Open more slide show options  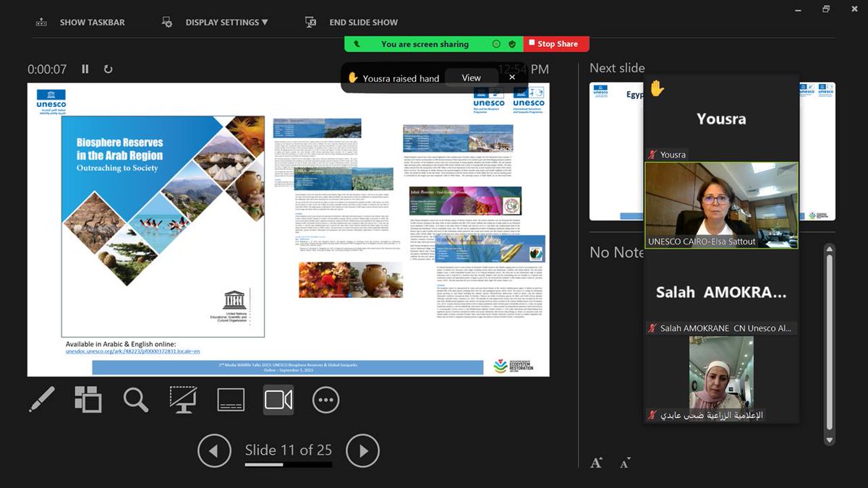(326, 399)
